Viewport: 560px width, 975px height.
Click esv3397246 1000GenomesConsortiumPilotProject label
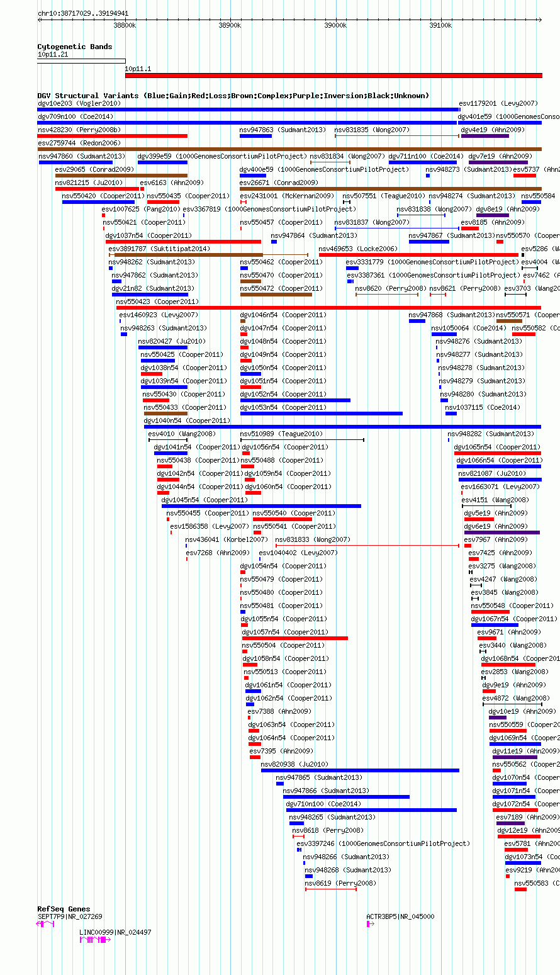[x=383, y=843]
